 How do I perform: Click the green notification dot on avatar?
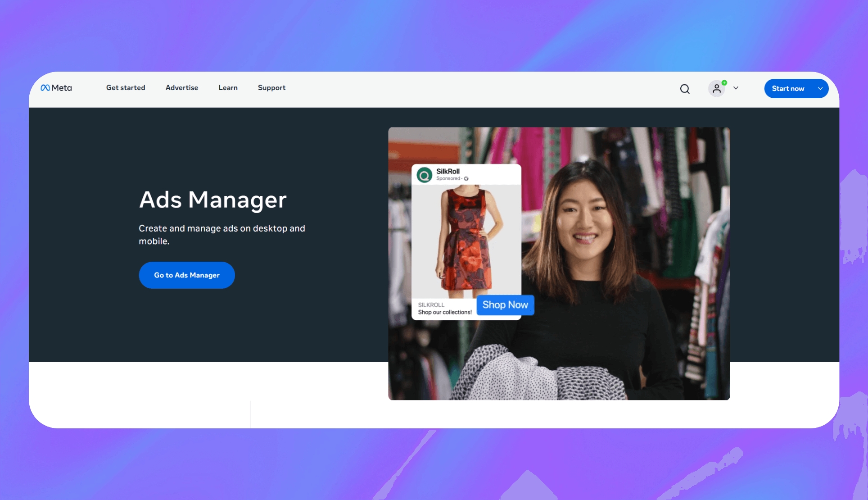click(x=724, y=82)
